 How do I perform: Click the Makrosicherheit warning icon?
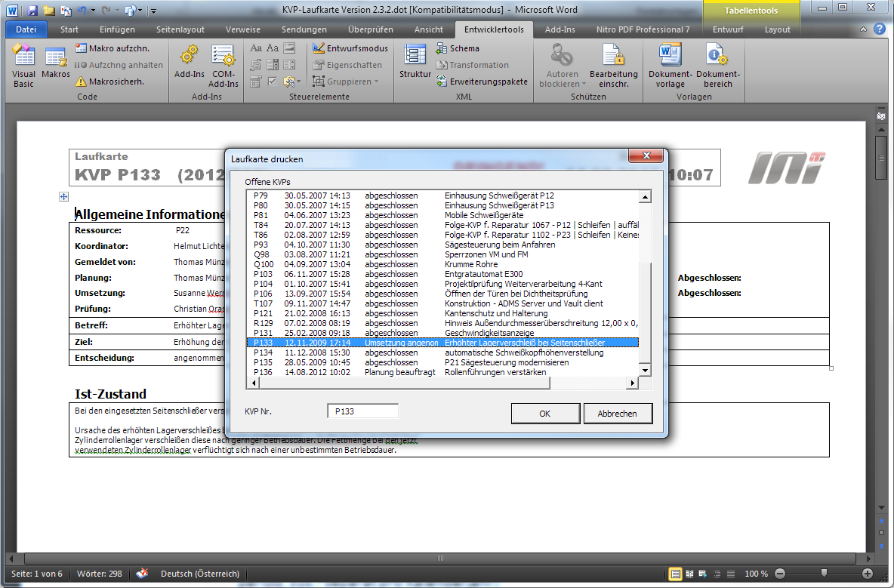click(x=82, y=82)
